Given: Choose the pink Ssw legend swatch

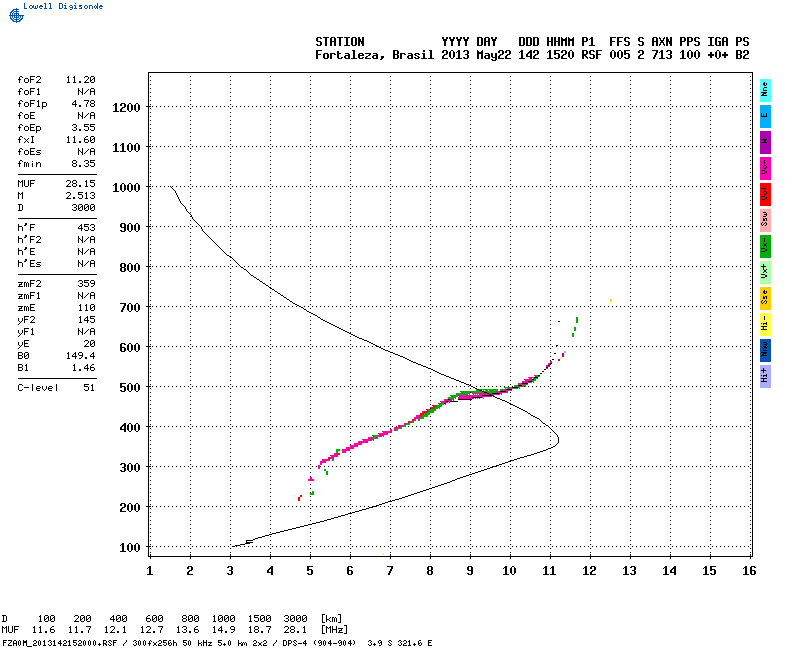Looking at the screenshot, I should click(x=765, y=220).
